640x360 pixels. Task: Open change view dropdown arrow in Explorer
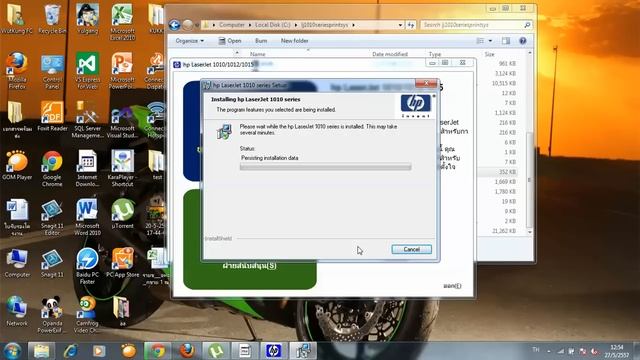(x=490, y=41)
